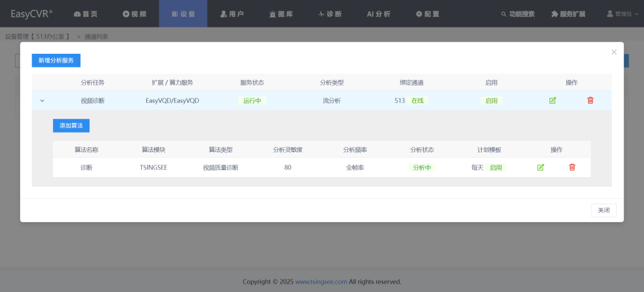Open the 管理员 user dropdown
The image size is (644, 292).
click(623, 14)
